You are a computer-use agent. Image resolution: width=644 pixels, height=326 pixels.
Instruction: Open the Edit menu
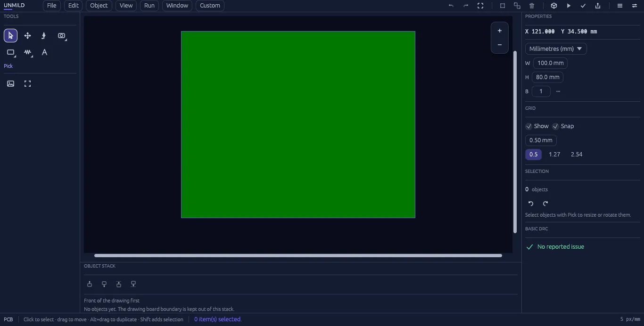[x=73, y=6]
